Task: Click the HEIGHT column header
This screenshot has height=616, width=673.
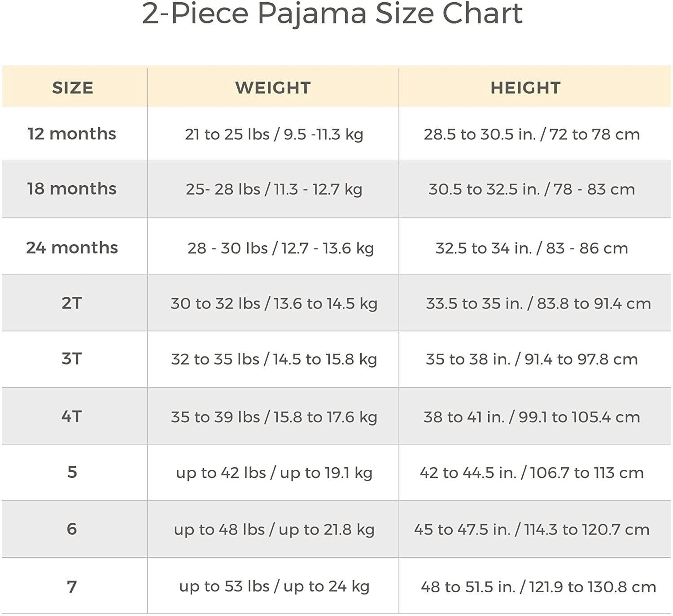Action: pos(525,88)
